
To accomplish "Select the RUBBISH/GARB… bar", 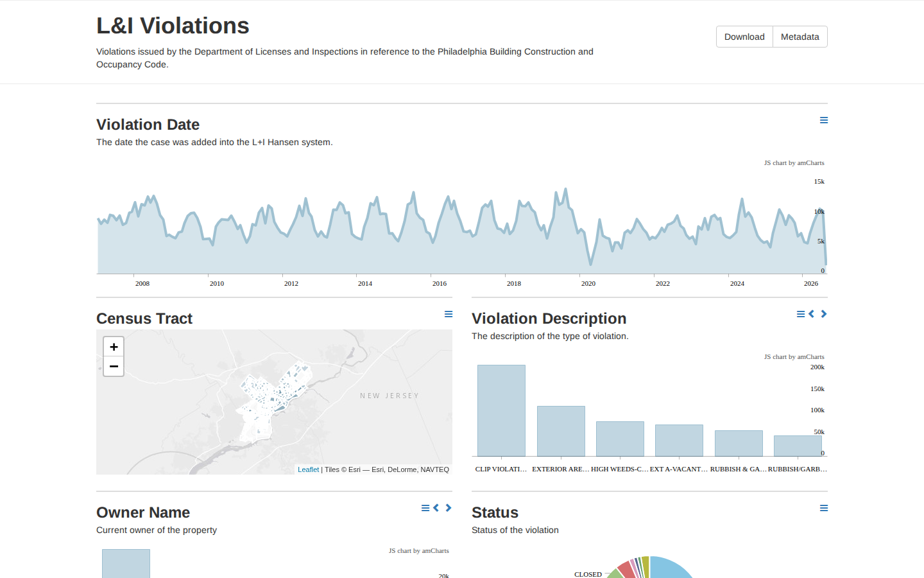I will [798, 446].
